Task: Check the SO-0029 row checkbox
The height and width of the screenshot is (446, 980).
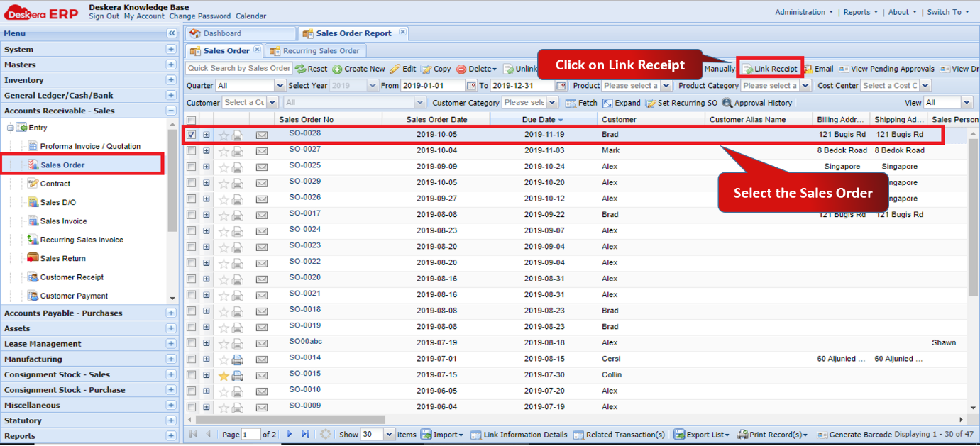Action: click(x=191, y=183)
